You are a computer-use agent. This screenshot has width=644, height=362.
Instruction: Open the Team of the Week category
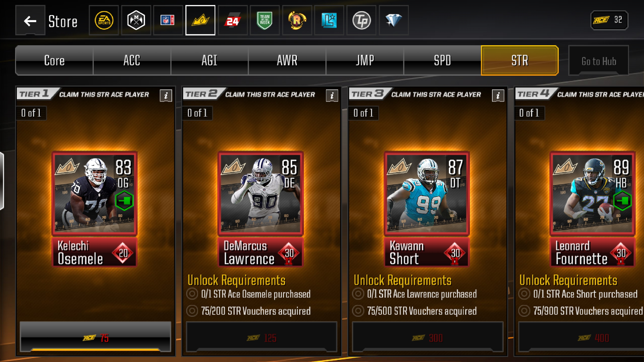(265, 20)
